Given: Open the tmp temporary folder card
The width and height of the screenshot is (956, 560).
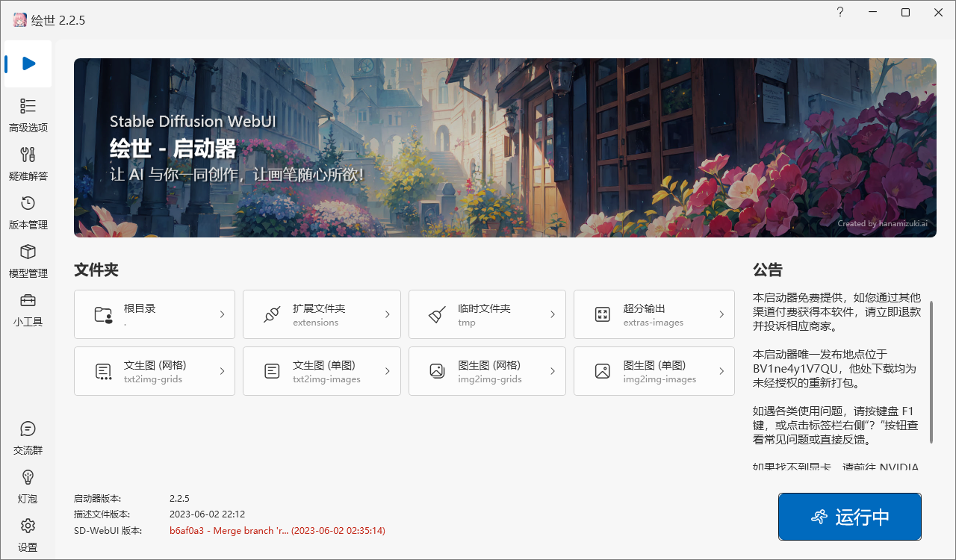Looking at the screenshot, I should click(x=487, y=314).
